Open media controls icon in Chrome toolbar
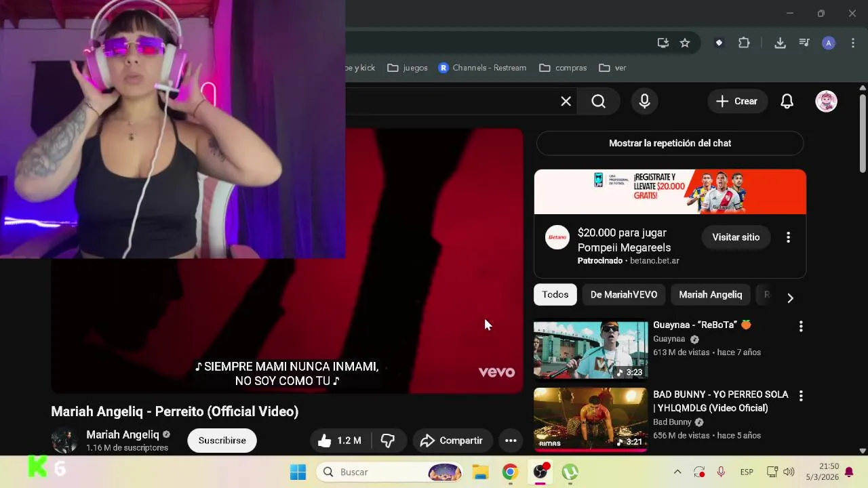The height and width of the screenshot is (488, 868). click(804, 43)
